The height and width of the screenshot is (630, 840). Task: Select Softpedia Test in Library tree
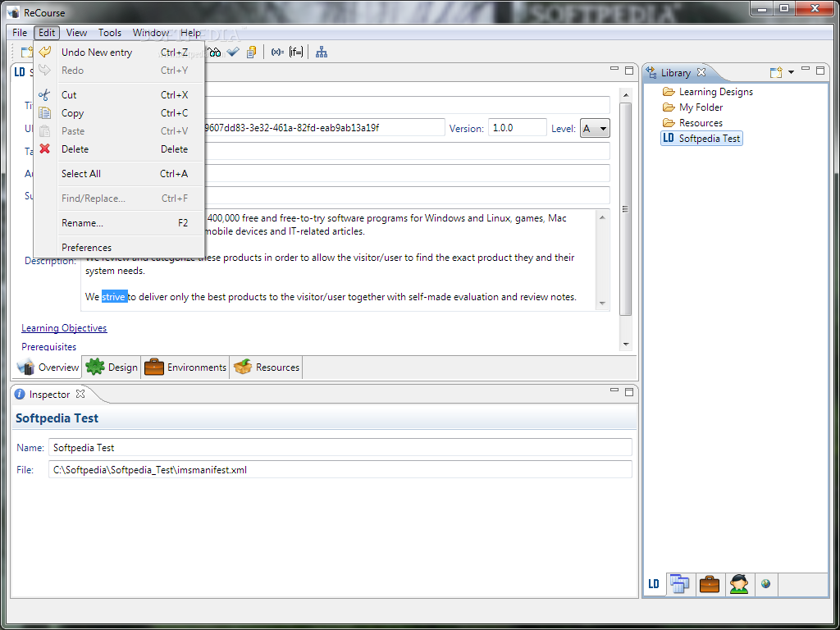click(x=702, y=138)
